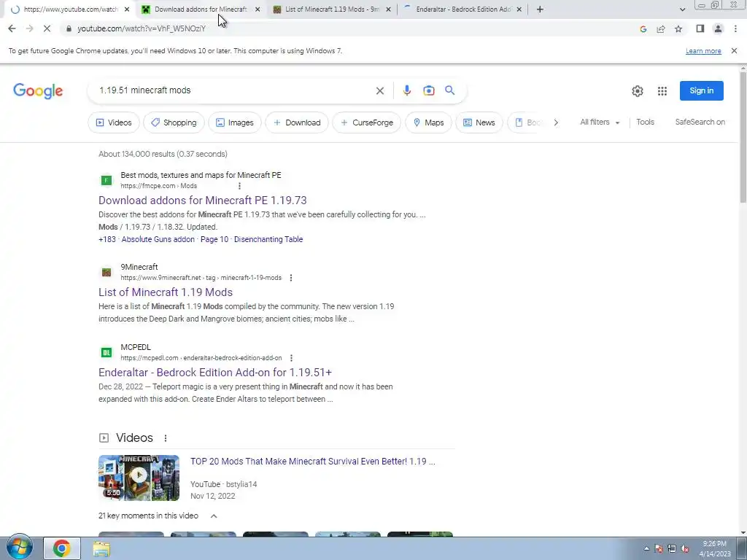The image size is (747, 560).
Task: Click SafeSearch on setting
Action: coord(700,122)
